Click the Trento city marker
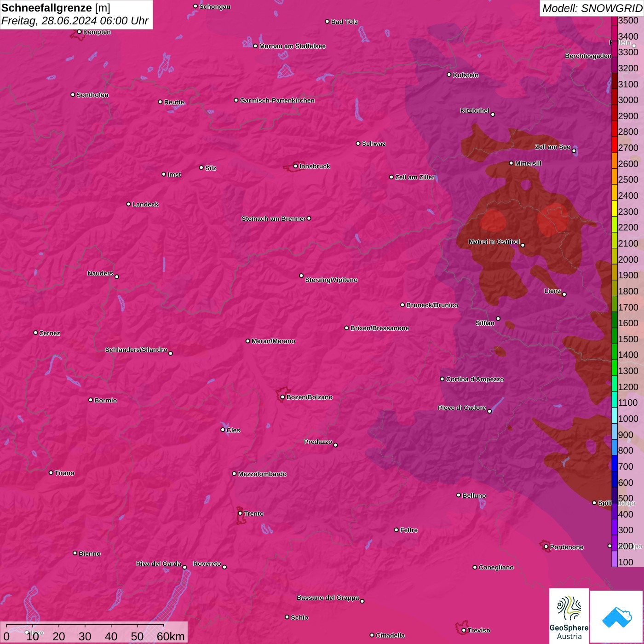644x644 pixels. tap(240, 513)
